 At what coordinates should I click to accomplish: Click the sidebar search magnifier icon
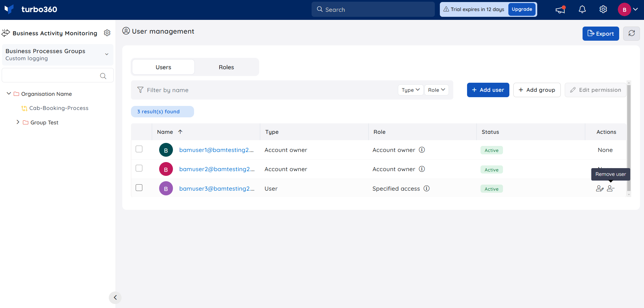pos(103,76)
